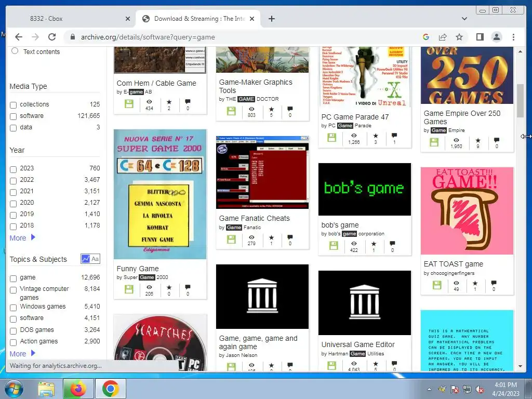Click the eye icon for Game Fanatic Cheats
532x399 pixels.
point(251,237)
